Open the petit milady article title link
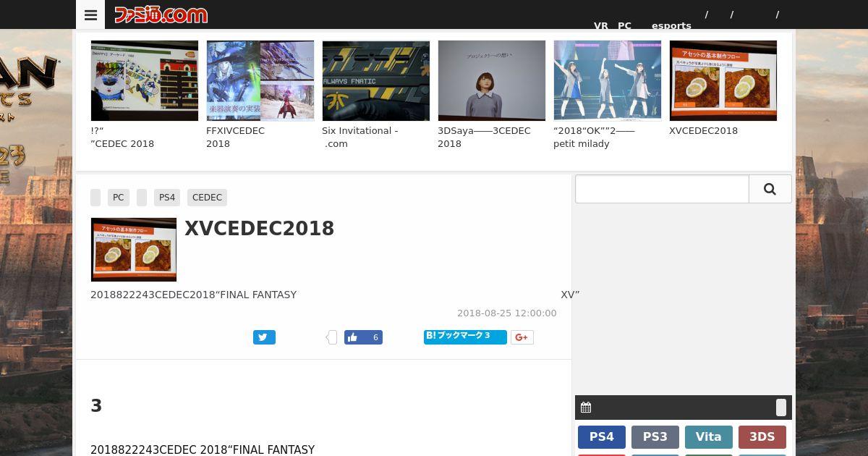The image size is (868, 456). click(594, 138)
